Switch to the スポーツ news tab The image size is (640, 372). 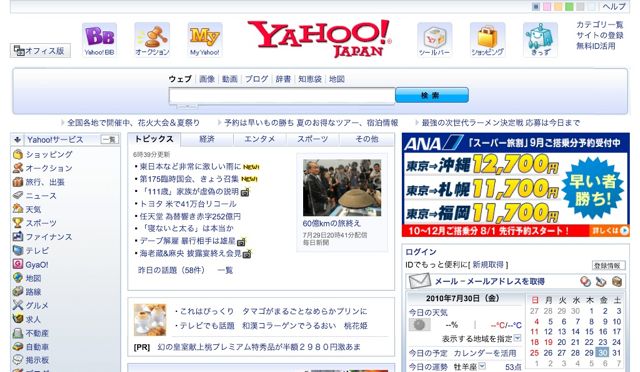(313, 139)
